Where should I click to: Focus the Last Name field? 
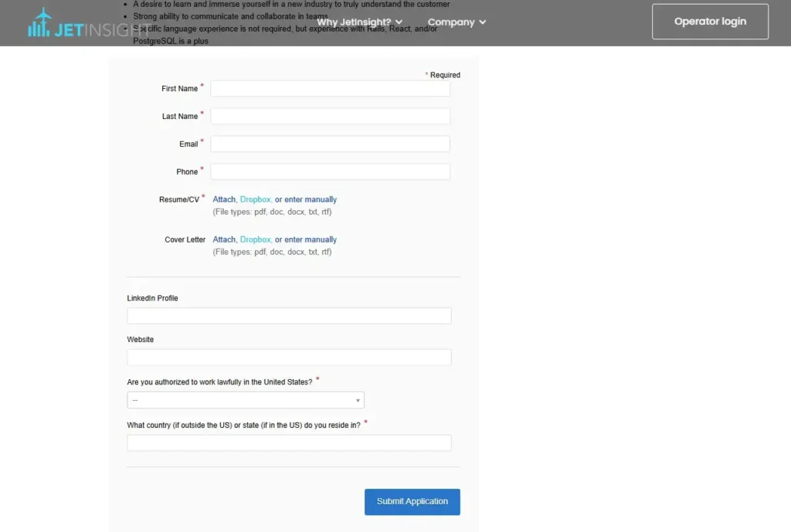pyautogui.click(x=330, y=116)
